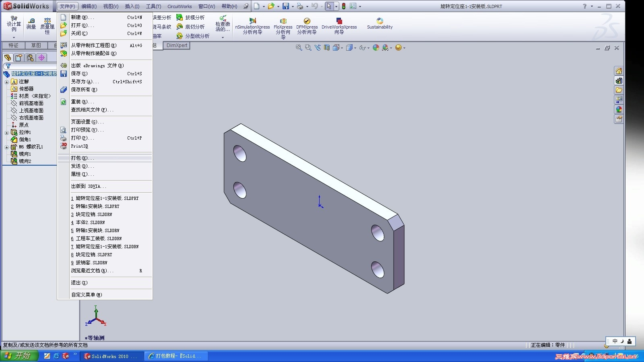This screenshot has height=362, width=644.
Task: Launch the 底切分析 undercut analysis tool
Action: pos(190,27)
